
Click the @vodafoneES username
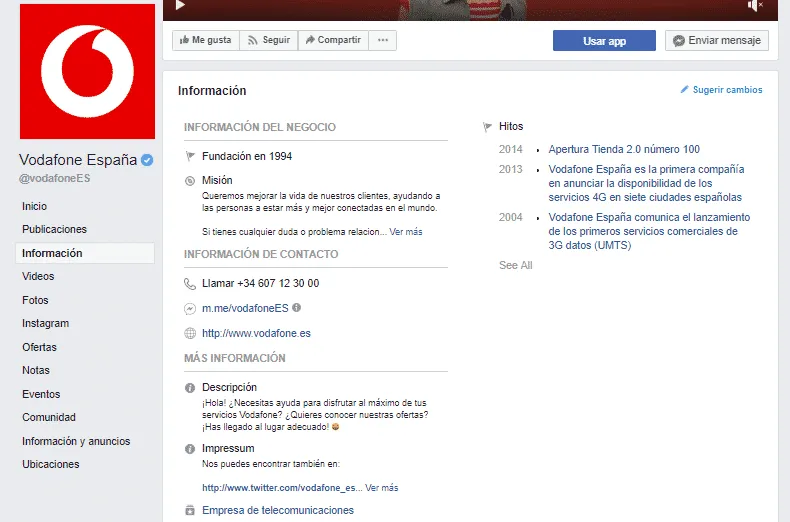(55, 178)
